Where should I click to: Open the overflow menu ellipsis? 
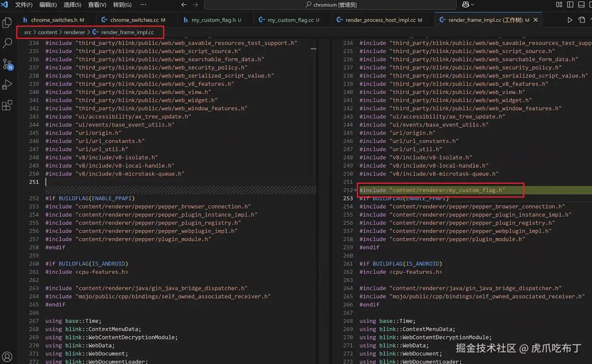pos(143,4)
